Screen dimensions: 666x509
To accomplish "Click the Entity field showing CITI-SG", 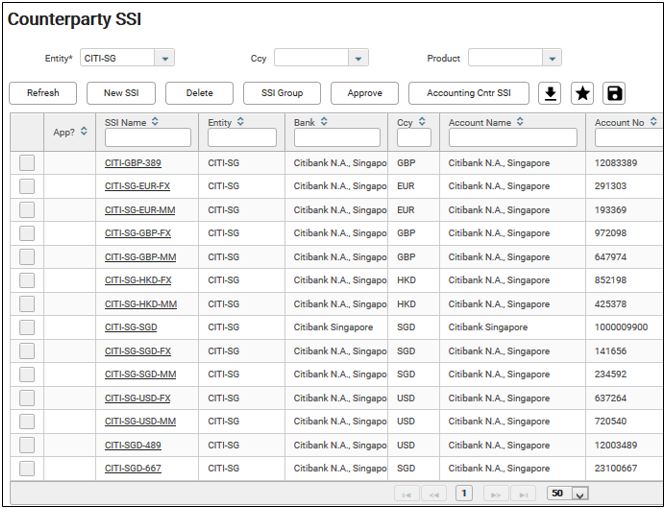I will click(118, 58).
